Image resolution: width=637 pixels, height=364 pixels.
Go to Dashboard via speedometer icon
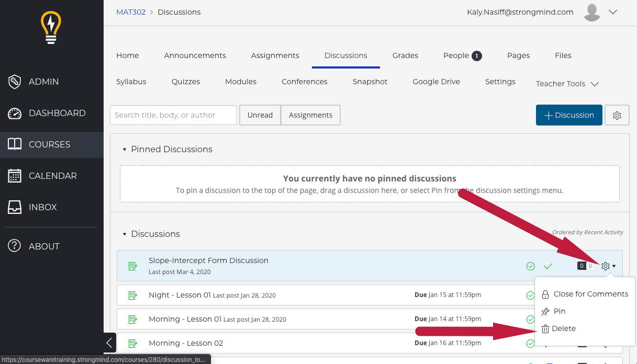(x=15, y=113)
